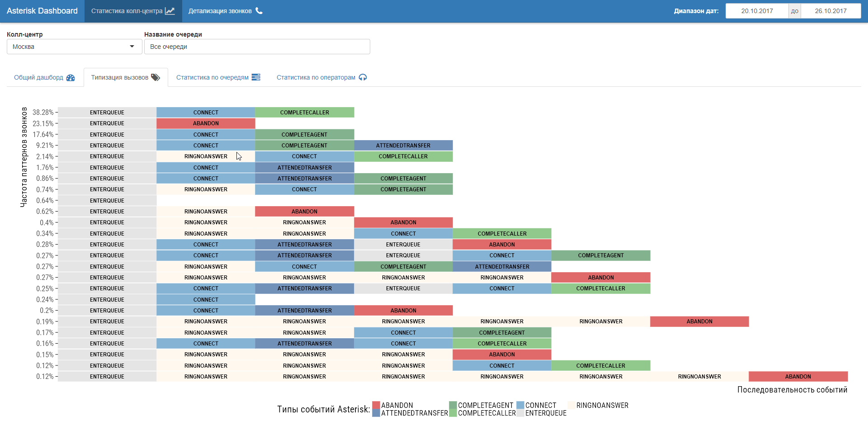Image resolution: width=868 pixels, height=440 pixels.
Task: Select the Типизация вызовов tab
Action: [x=126, y=77]
